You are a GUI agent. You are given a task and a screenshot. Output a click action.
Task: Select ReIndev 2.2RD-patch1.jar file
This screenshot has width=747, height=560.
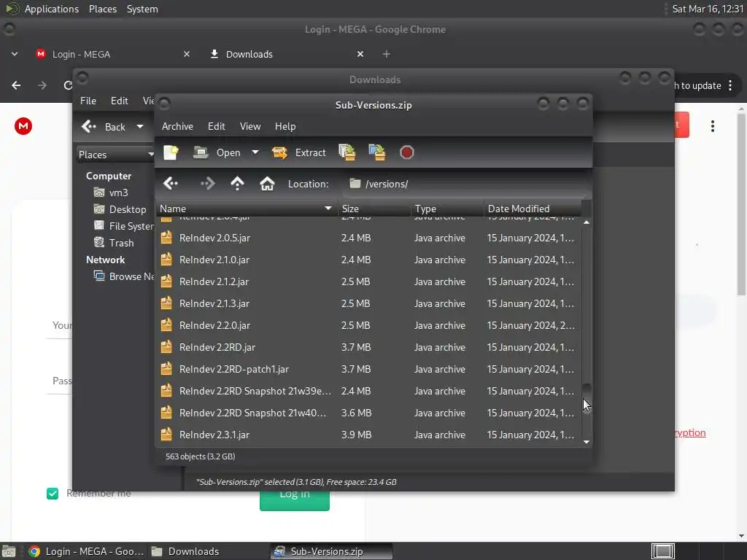(368, 369)
